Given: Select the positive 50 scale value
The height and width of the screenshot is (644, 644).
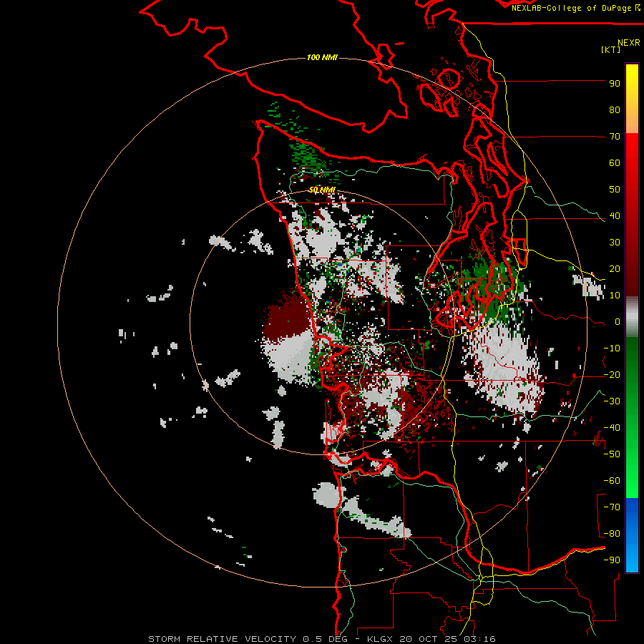Looking at the screenshot, I should [615, 190].
